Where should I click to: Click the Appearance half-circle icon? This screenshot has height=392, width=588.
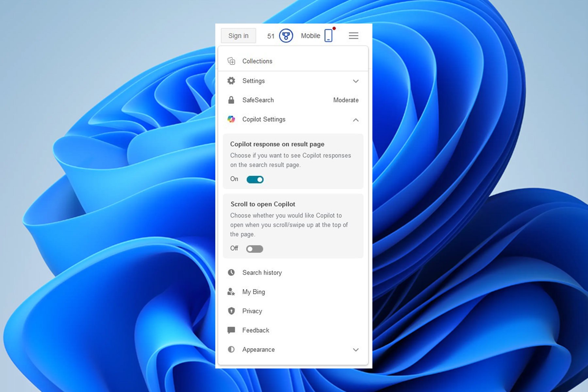point(231,350)
